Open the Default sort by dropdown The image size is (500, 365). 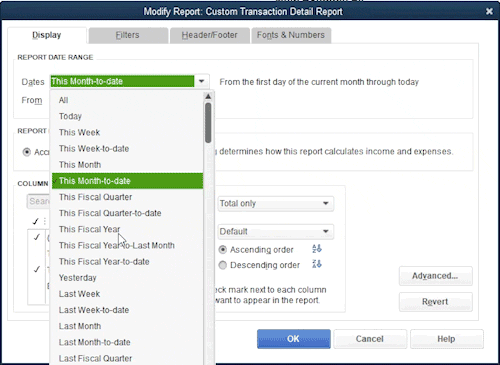[x=276, y=231]
